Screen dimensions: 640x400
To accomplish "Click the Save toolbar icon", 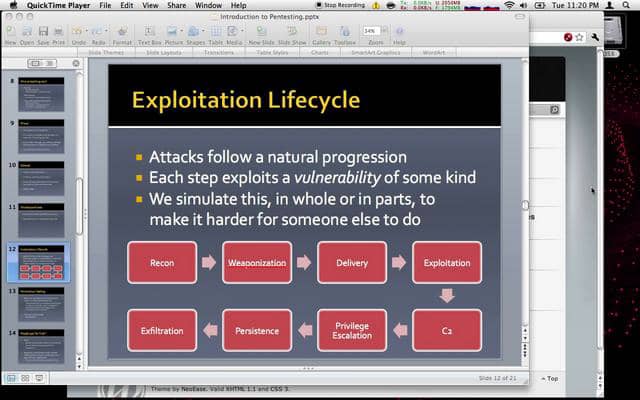I will [43, 32].
